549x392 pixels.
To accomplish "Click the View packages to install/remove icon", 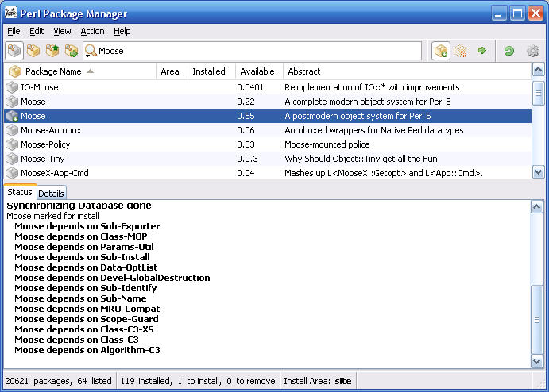I will pos(72,51).
